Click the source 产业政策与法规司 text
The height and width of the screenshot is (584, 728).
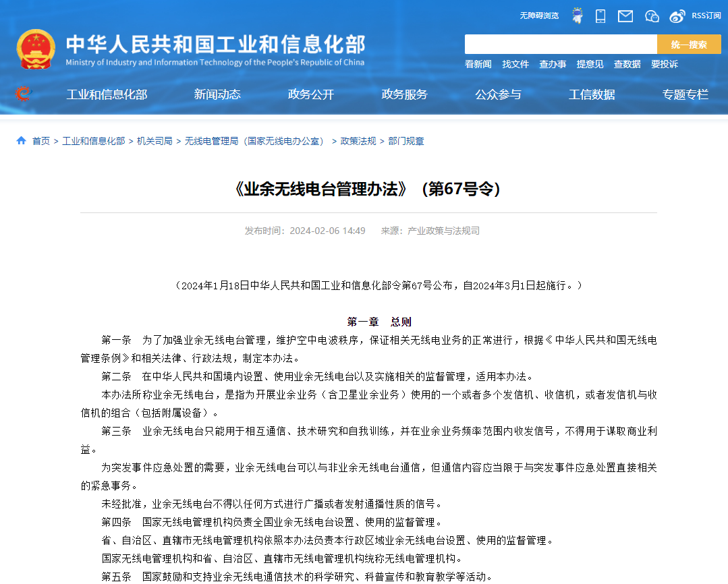click(430, 231)
